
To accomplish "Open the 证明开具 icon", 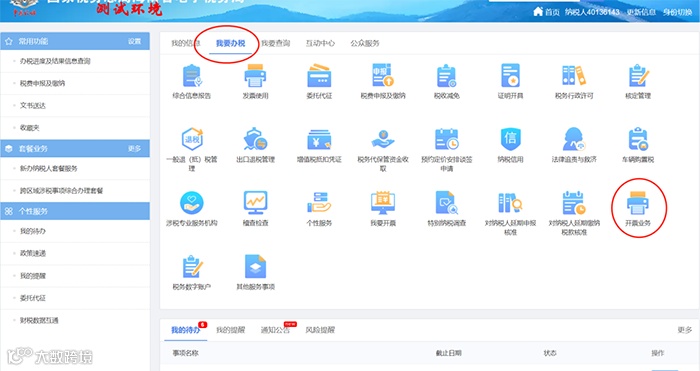I will point(510,75).
